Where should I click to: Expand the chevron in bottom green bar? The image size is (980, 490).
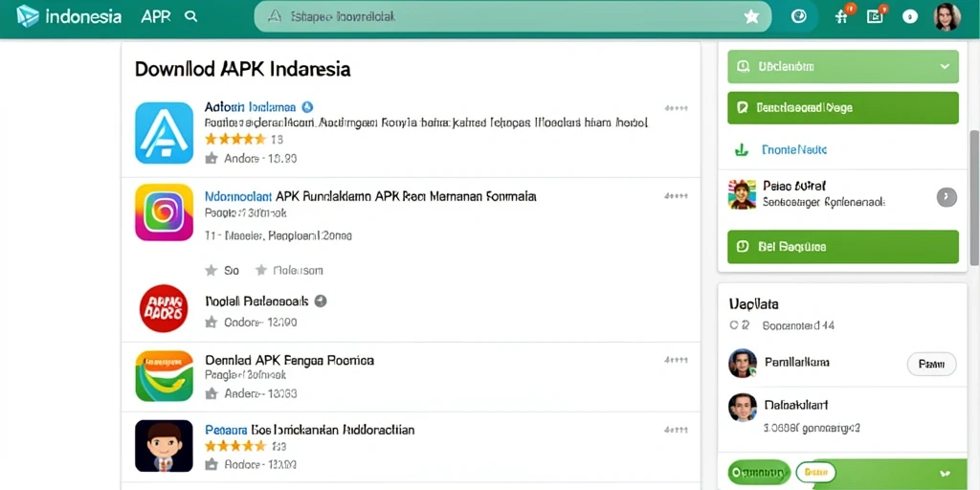tap(946, 473)
